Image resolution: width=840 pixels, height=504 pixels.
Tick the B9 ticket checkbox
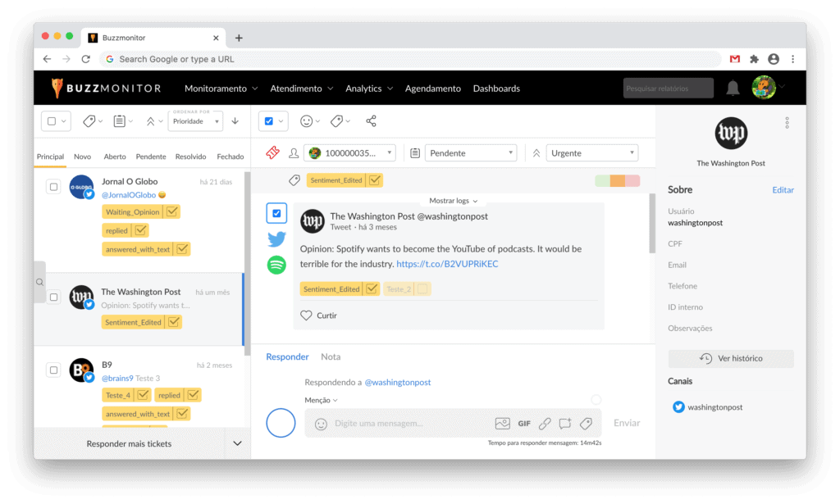(x=53, y=370)
